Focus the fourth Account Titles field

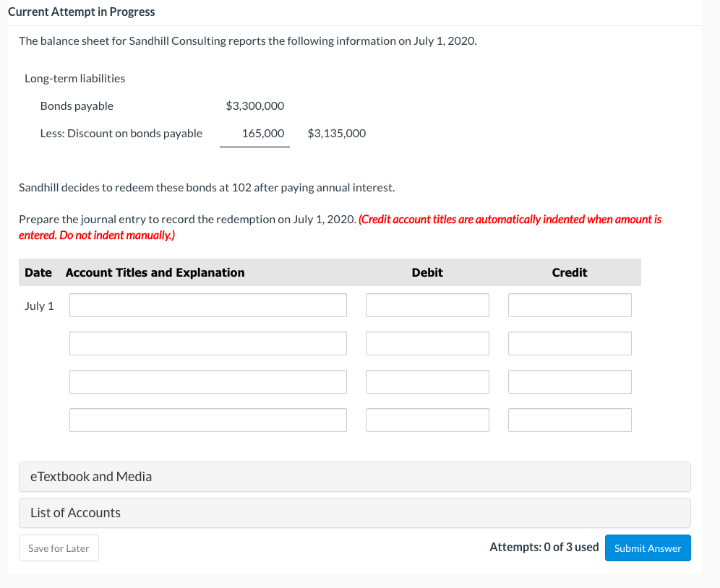click(207, 420)
